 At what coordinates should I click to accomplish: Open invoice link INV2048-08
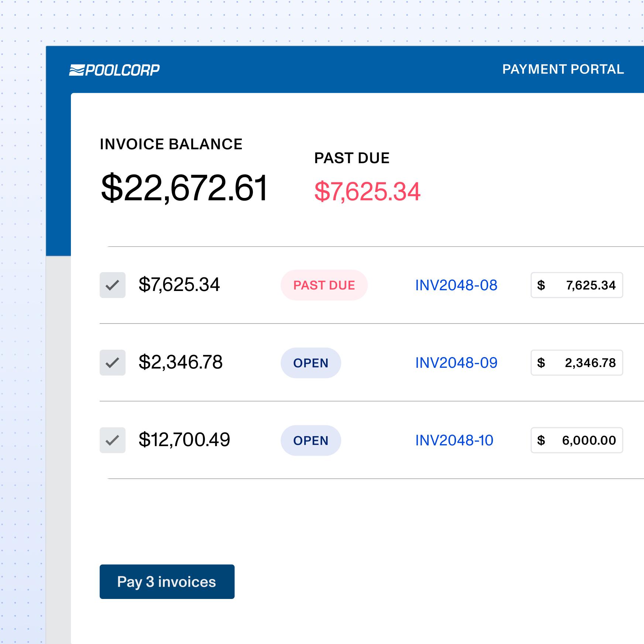click(456, 285)
